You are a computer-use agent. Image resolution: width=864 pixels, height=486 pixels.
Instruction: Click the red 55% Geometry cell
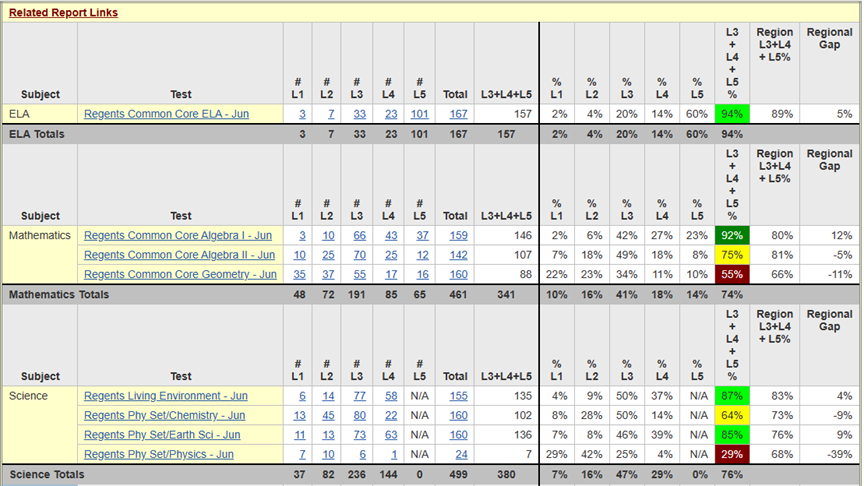tap(732, 274)
